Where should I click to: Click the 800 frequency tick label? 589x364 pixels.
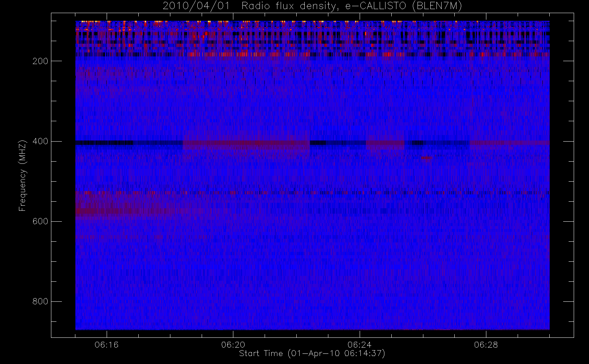[40, 301]
